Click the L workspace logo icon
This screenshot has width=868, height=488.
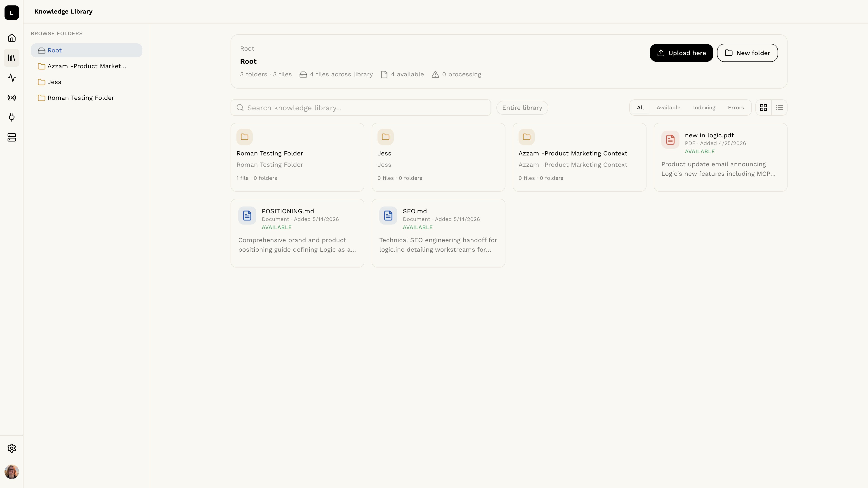coord(12,12)
